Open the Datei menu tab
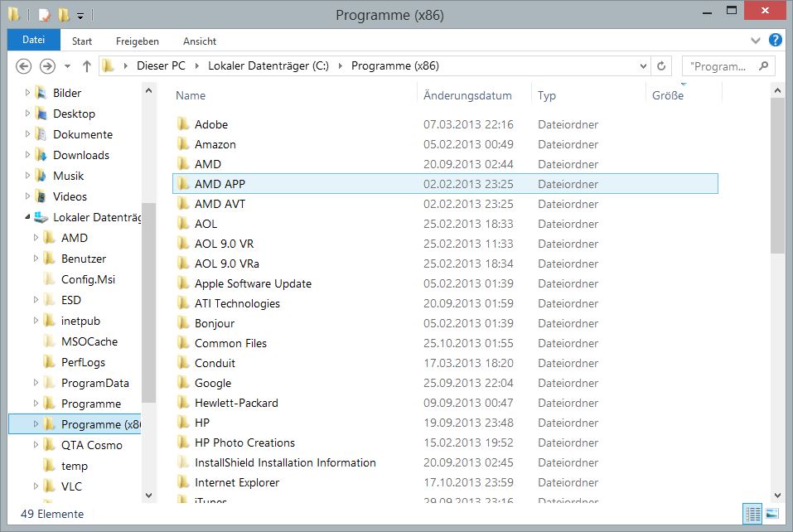793x532 pixels. [34, 40]
